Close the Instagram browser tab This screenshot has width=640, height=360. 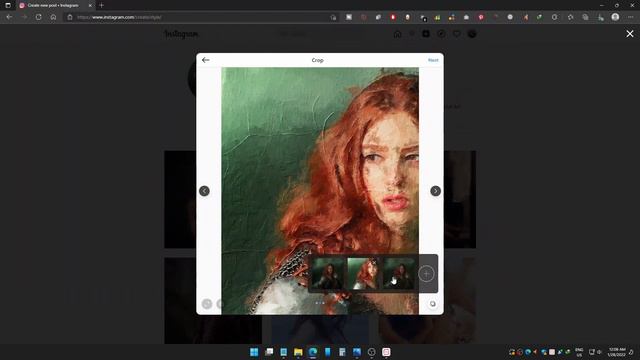point(90,5)
